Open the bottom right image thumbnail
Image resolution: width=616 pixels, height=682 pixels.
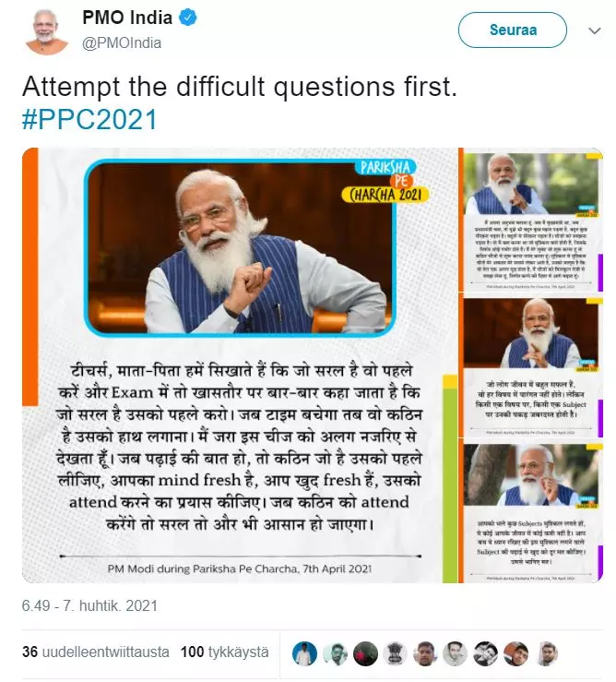point(532,513)
